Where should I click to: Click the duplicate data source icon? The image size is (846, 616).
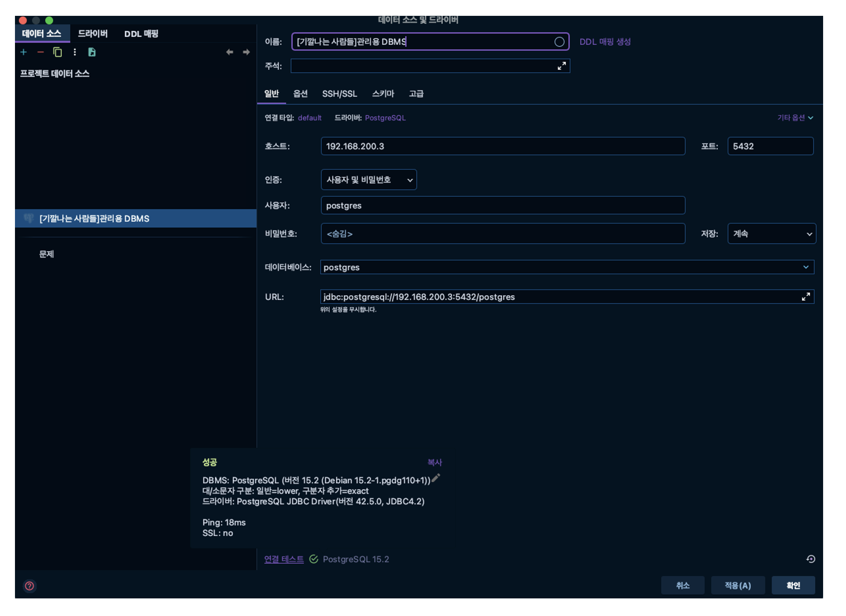57,52
